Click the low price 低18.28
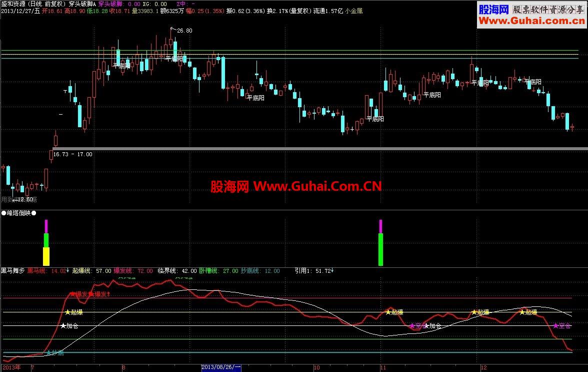Screen dimensions: 588x372 (97, 11)
